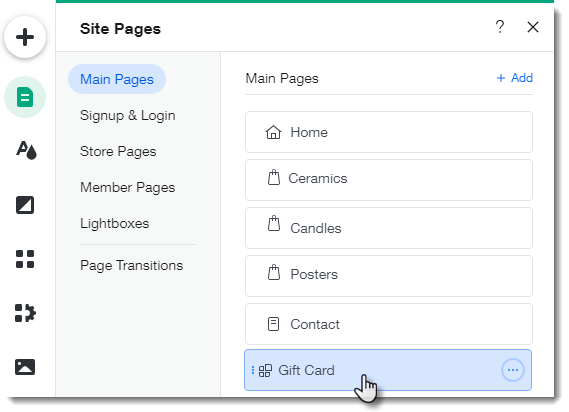Open the Media image icon

coord(25,367)
